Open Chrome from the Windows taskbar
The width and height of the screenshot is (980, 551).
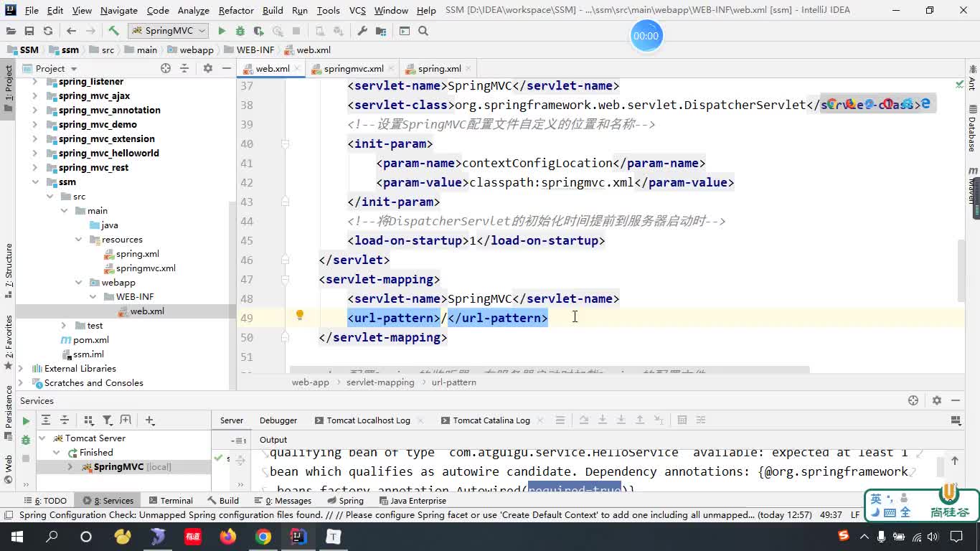(263, 537)
